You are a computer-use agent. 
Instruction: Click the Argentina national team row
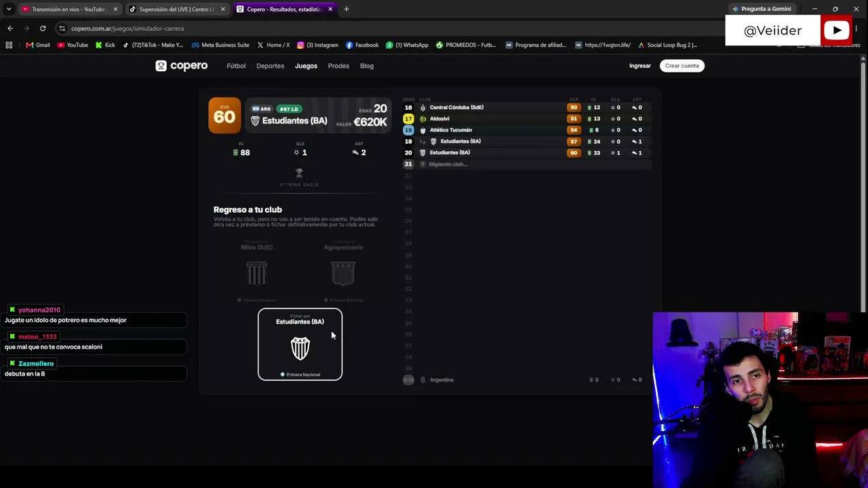[526, 380]
